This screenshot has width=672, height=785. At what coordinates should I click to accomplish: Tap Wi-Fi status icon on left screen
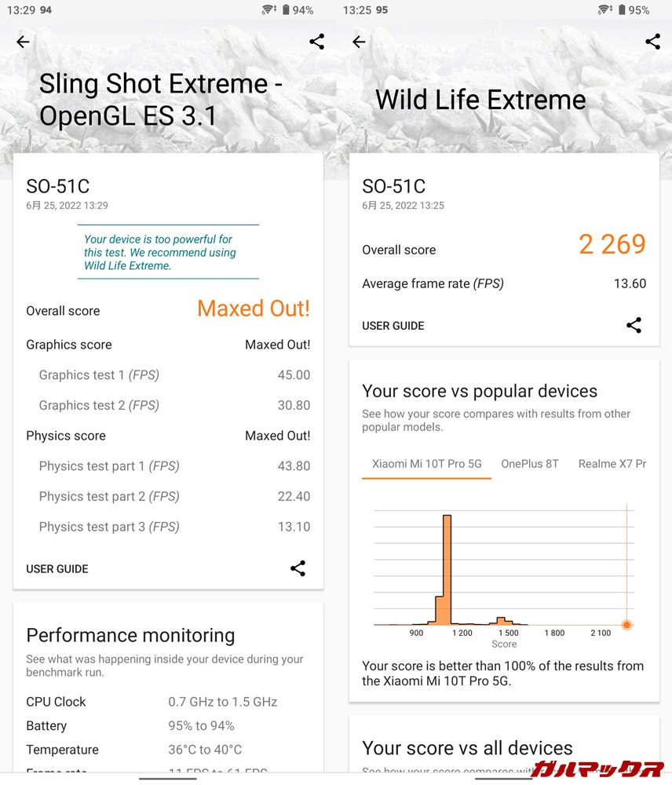point(269,10)
